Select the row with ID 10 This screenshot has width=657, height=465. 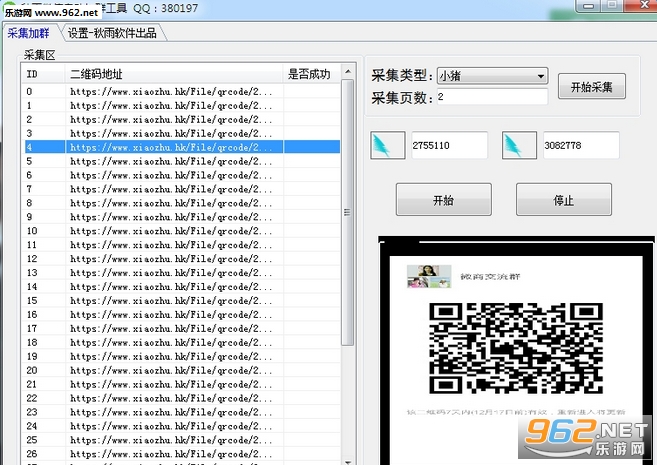(x=181, y=231)
